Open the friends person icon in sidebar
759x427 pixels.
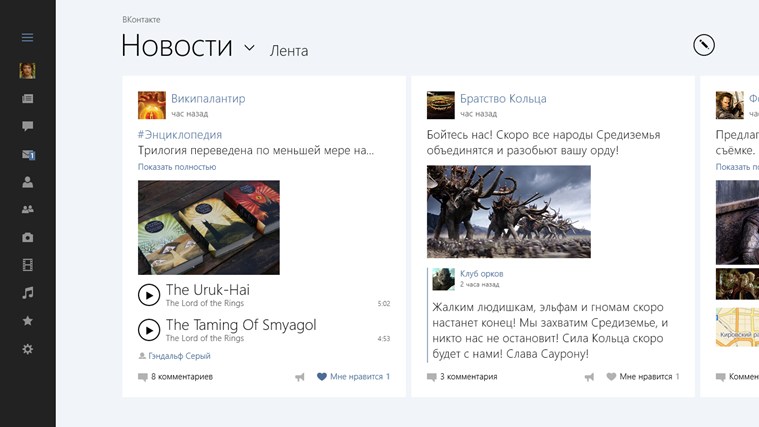pyautogui.click(x=28, y=182)
